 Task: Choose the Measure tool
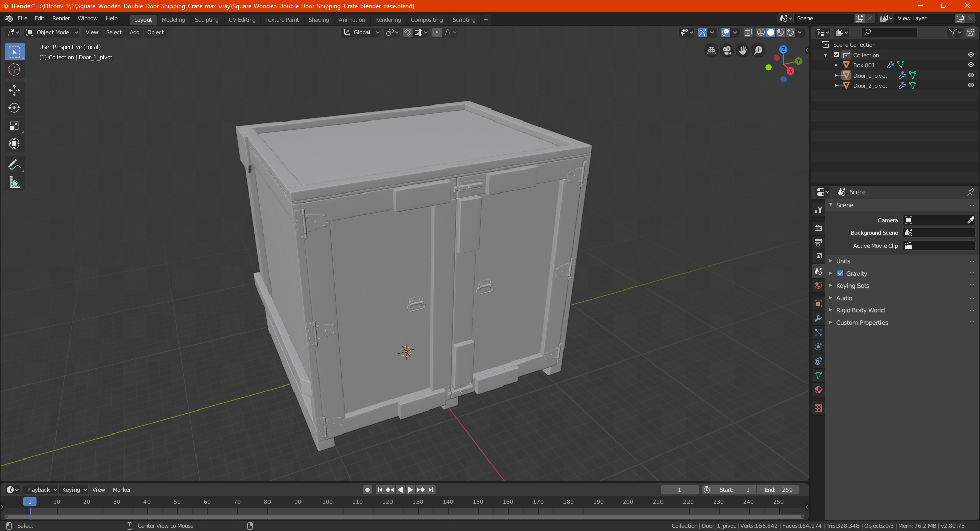pos(14,182)
